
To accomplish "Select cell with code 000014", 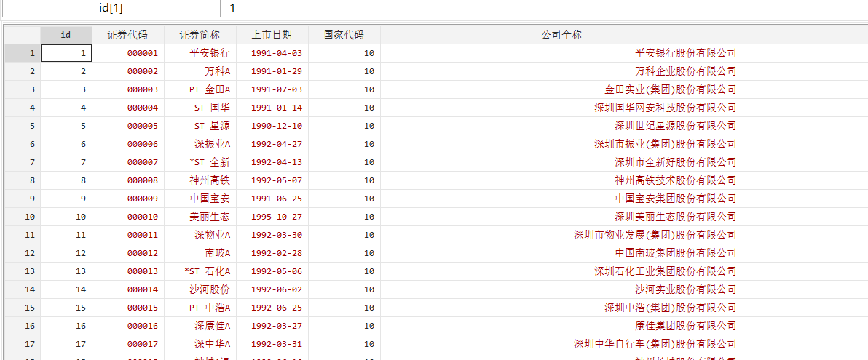I will click(128, 289).
